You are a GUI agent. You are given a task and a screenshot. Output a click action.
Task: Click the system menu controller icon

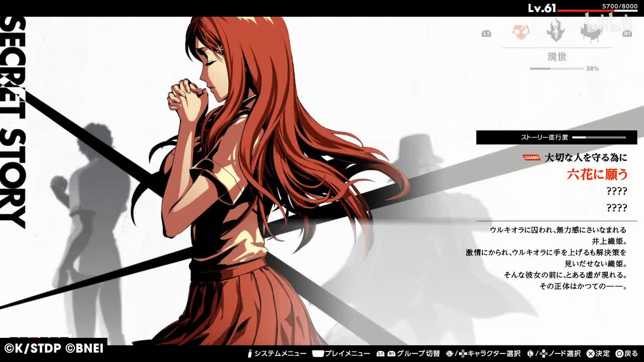click(x=250, y=354)
